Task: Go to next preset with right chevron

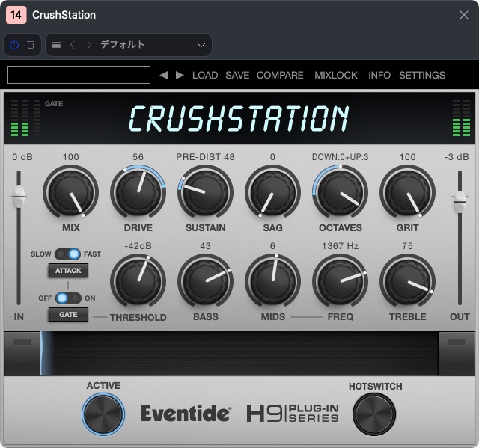Action: [88, 45]
